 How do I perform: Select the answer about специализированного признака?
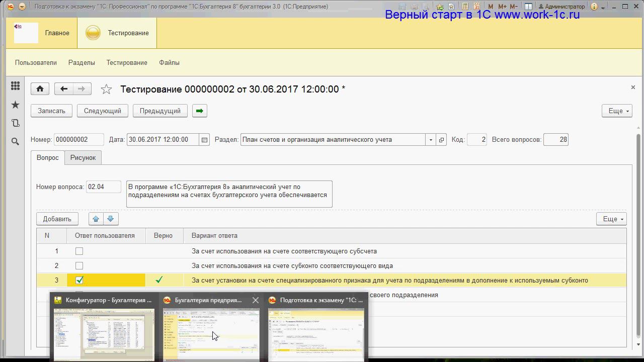click(390, 280)
